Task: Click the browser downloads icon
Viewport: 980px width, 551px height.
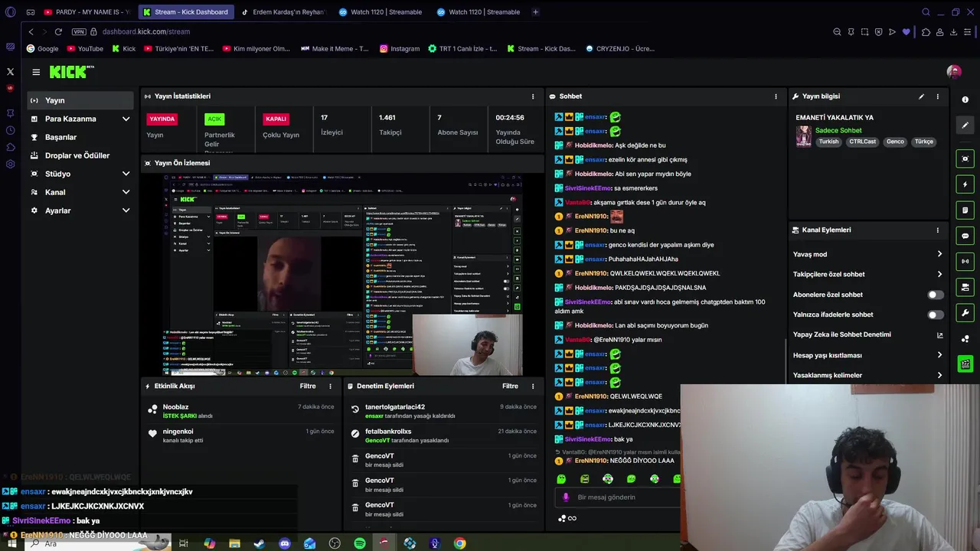Action: (x=953, y=31)
